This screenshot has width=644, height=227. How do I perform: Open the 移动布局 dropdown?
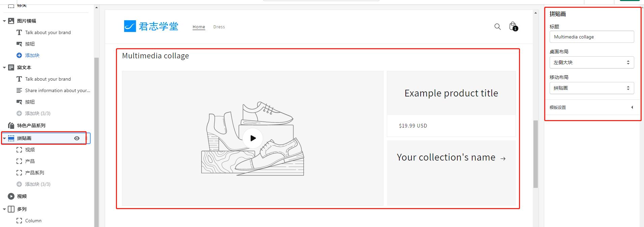[x=591, y=88]
